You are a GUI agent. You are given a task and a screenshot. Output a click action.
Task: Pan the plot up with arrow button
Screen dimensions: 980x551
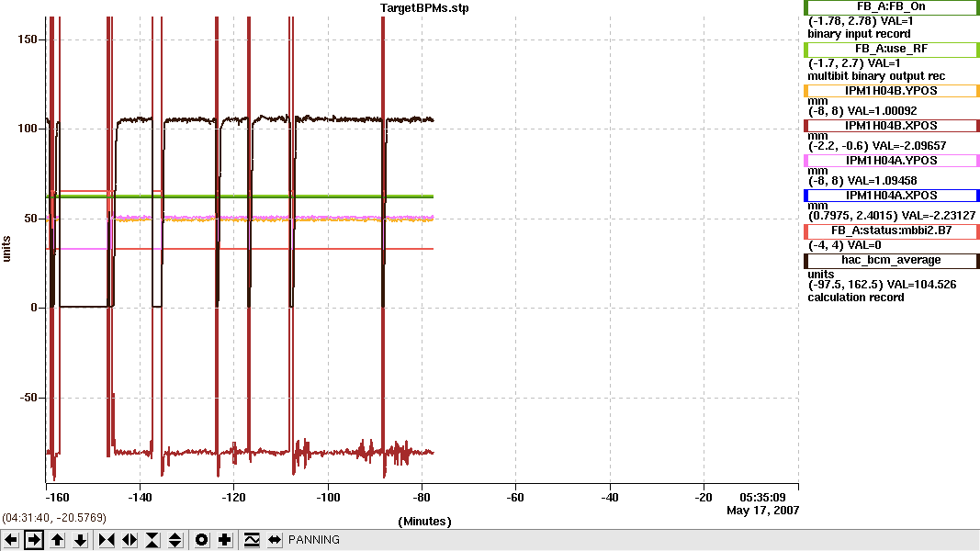pyautogui.click(x=58, y=540)
